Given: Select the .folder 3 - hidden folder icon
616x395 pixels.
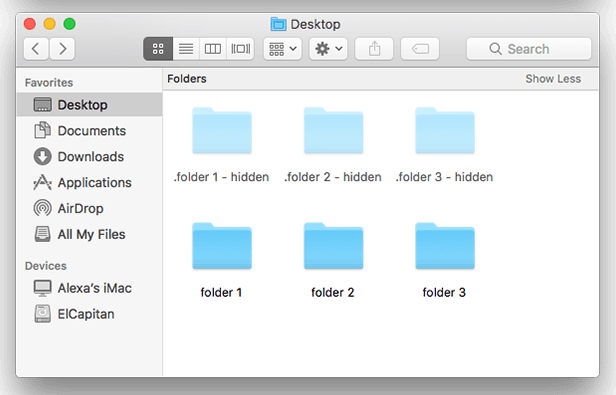Looking at the screenshot, I should (445, 130).
